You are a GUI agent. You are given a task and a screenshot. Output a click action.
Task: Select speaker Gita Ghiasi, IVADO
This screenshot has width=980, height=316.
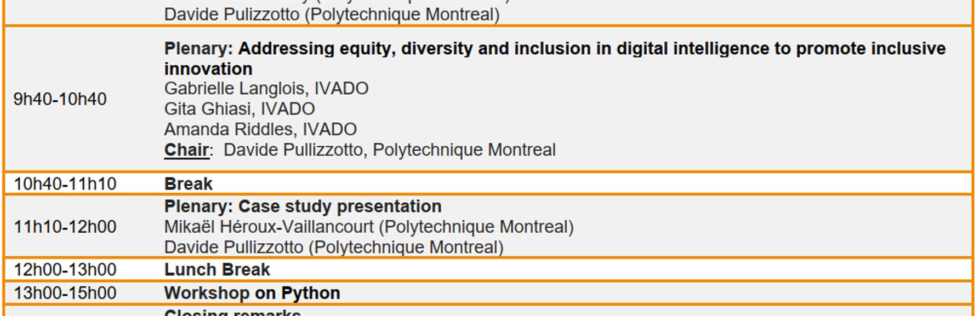click(240, 109)
